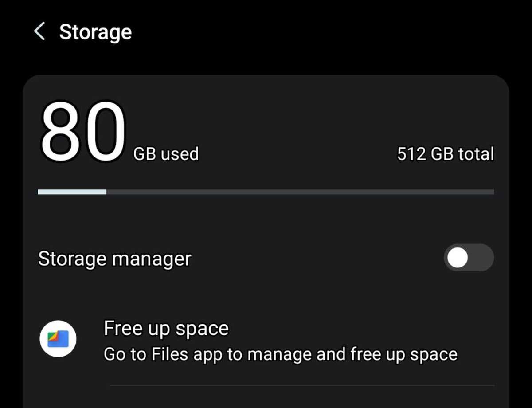Viewport: 532px width, 408px height.
Task: Turn on the Storage manager switch
Action: click(x=469, y=258)
